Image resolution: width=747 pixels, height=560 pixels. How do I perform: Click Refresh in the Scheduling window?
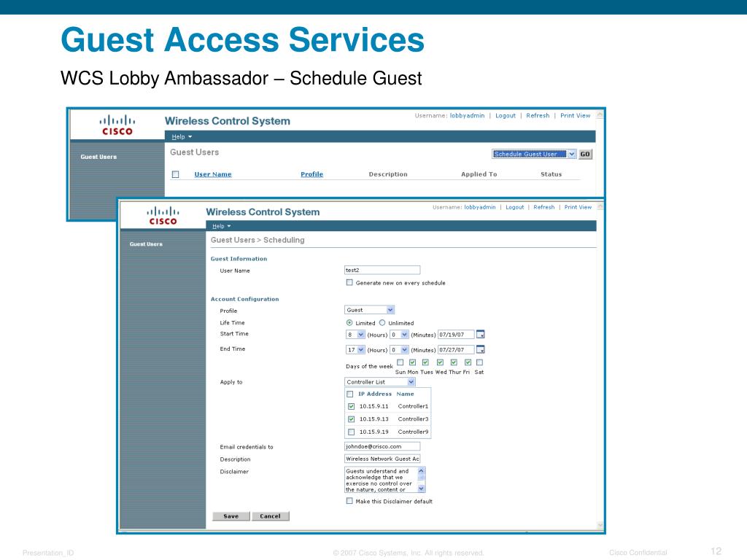pos(544,207)
